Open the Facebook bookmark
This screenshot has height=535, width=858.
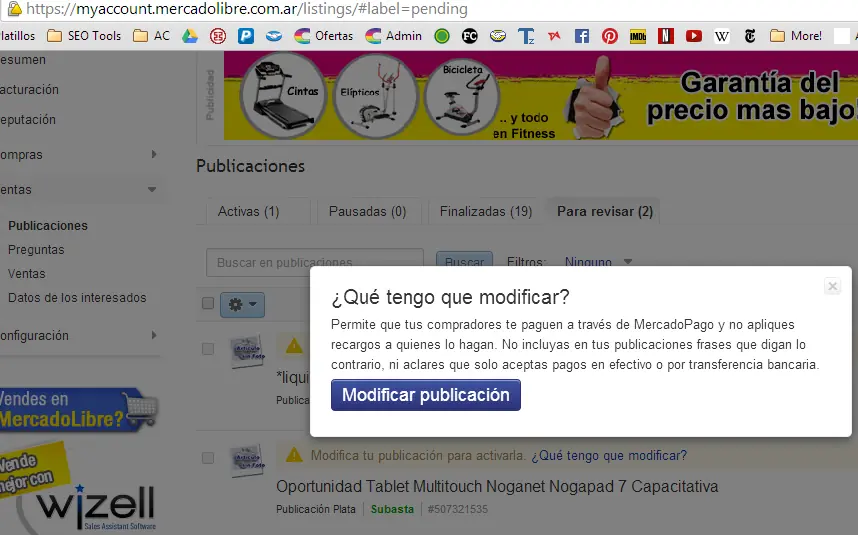tap(582, 36)
